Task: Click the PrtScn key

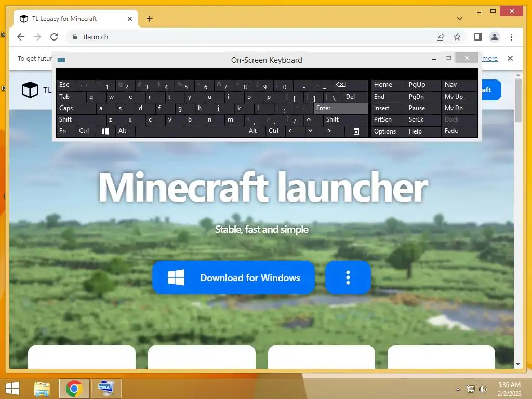Action: click(x=388, y=119)
